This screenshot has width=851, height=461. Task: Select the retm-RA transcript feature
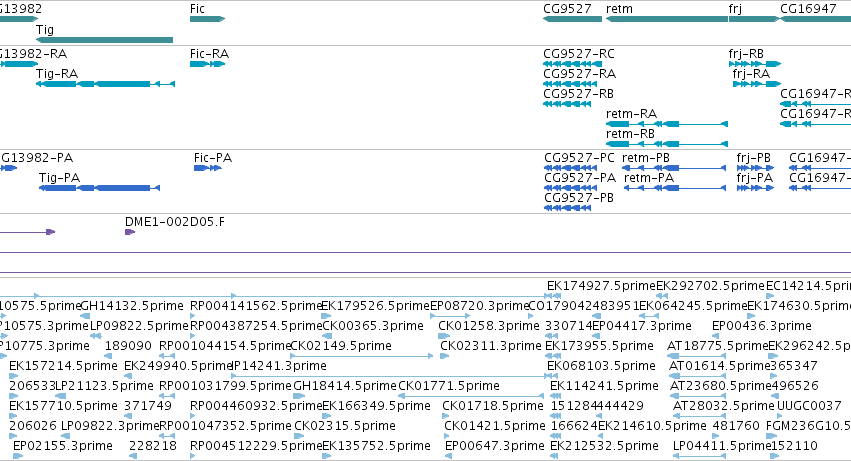[x=667, y=124]
